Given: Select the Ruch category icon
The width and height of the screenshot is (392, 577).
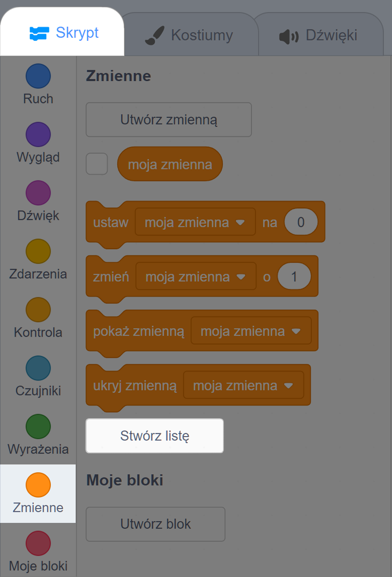Looking at the screenshot, I should point(38,76).
